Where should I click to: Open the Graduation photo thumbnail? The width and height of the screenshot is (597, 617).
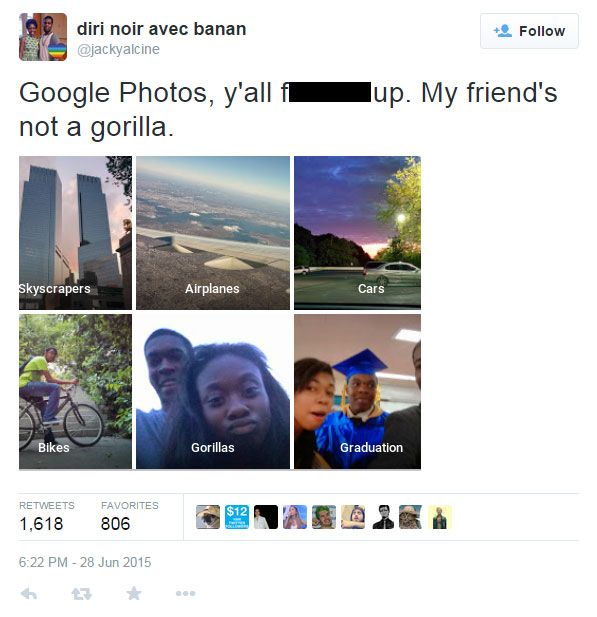pyautogui.click(x=357, y=392)
